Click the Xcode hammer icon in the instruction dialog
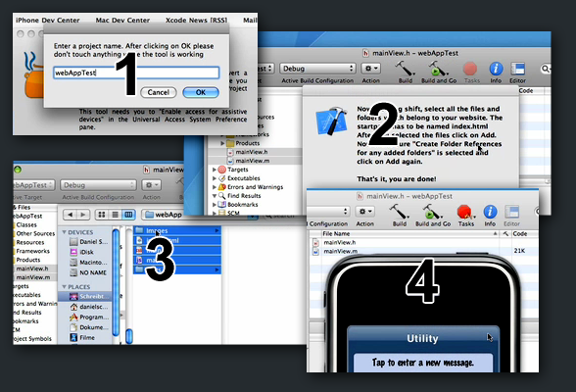This screenshot has width=576, height=392. [x=332, y=121]
